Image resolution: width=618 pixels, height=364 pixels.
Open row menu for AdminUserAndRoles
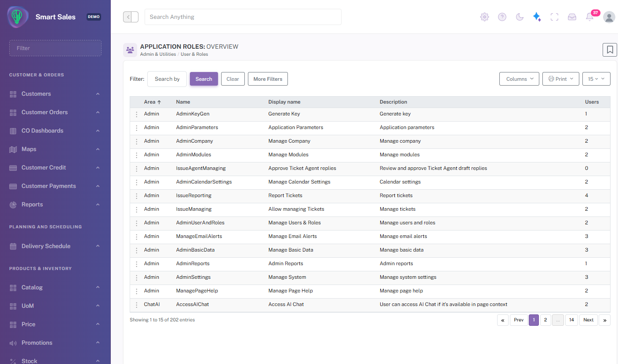(137, 223)
